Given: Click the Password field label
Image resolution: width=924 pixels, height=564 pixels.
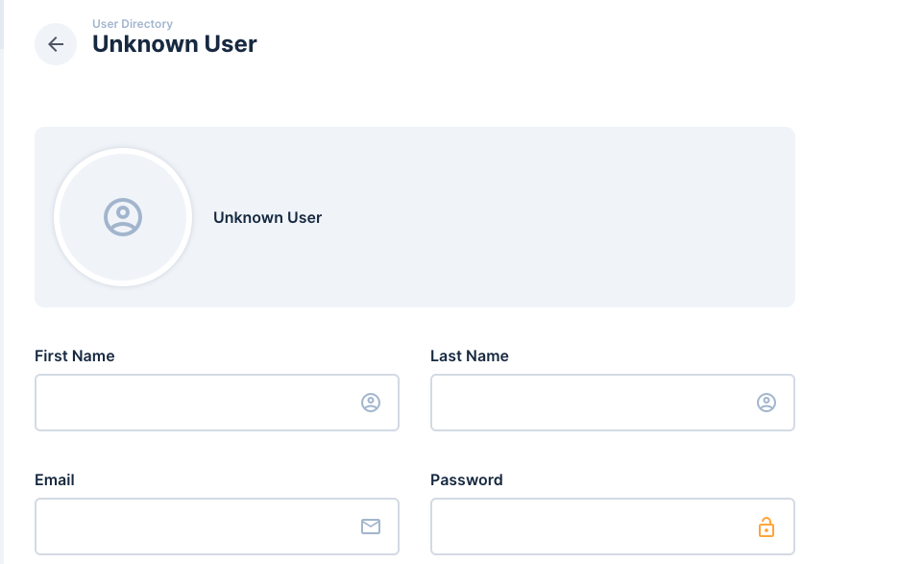Looking at the screenshot, I should (x=466, y=479).
